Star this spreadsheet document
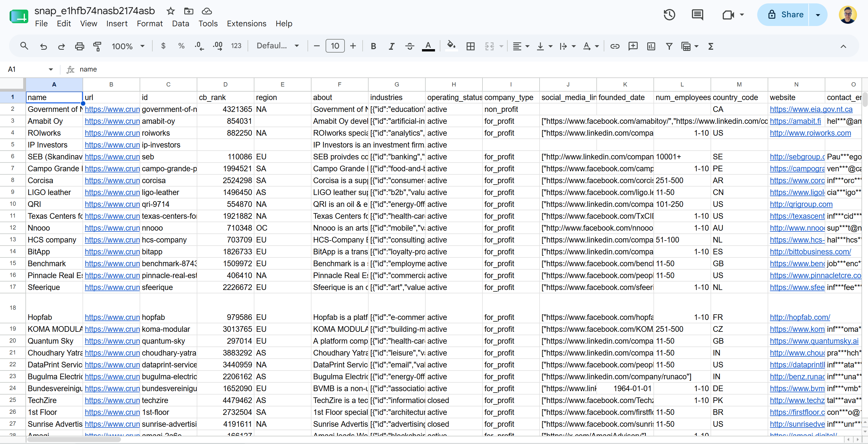 click(x=170, y=11)
